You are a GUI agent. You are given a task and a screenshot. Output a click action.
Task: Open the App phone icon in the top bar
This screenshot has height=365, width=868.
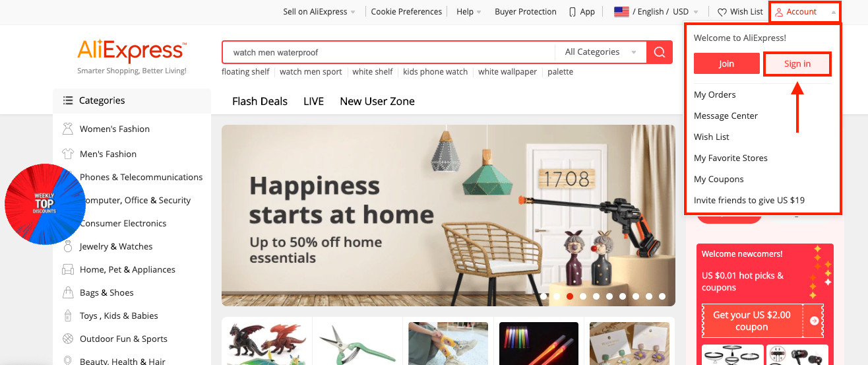pyautogui.click(x=573, y=12)
